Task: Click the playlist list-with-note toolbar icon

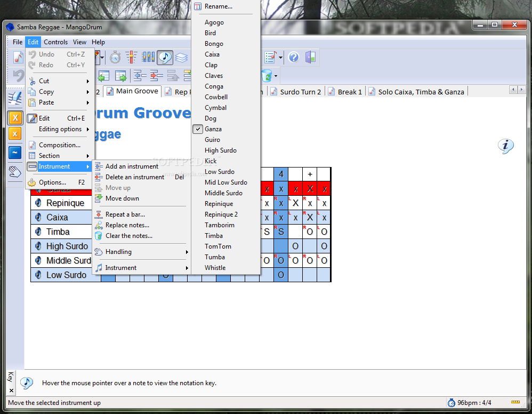Action: (x=271, y=58)
